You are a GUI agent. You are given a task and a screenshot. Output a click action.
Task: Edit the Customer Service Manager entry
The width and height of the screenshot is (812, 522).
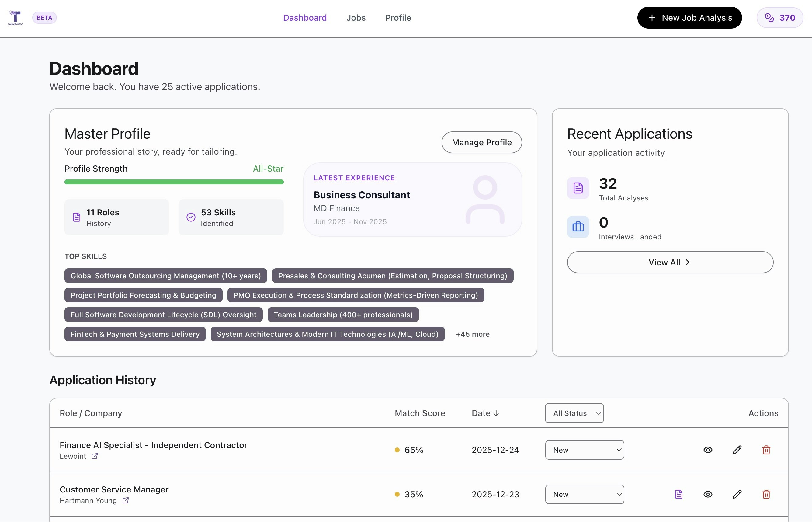737,494
